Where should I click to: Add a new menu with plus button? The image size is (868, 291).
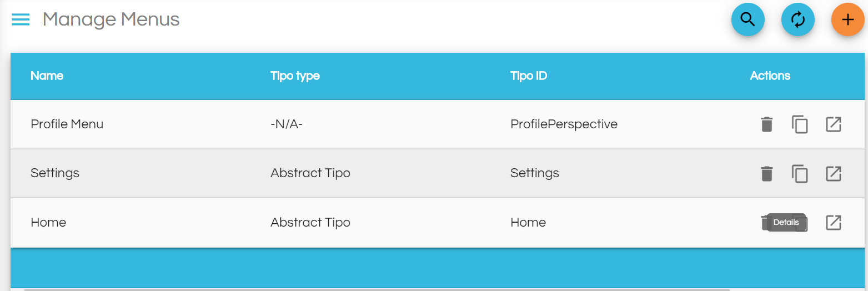pyautogui.click(x=847, y=19)
